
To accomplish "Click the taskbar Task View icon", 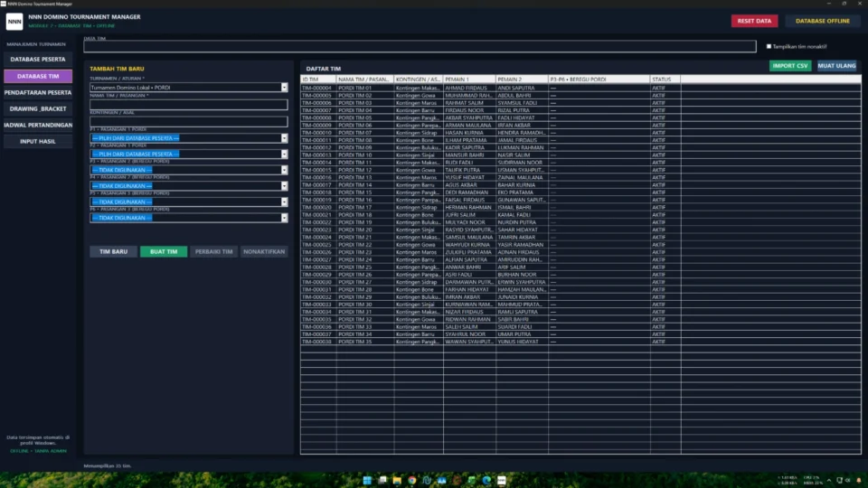I will coord(382,480).
